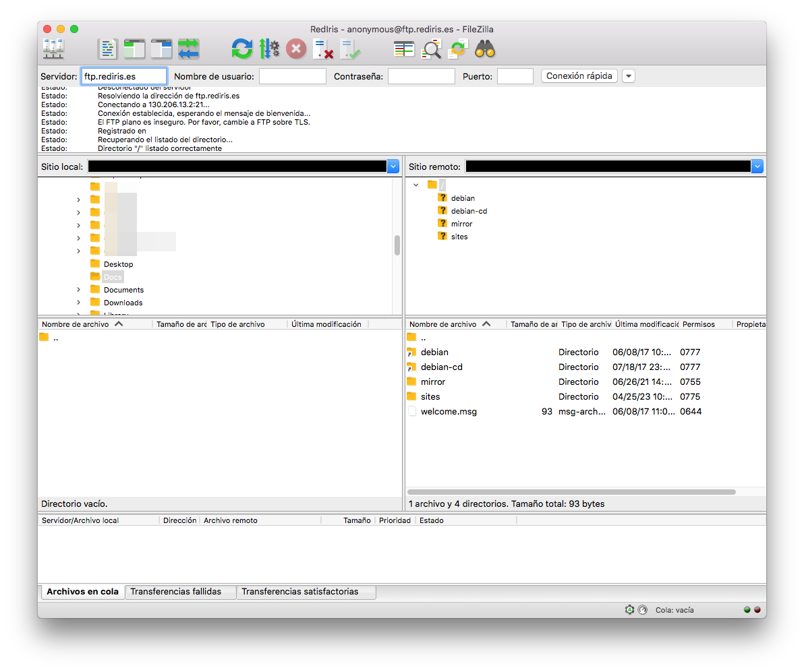Switch to Transferencias satisfactorias tab
This screenshot has width=804, height=672.
300,592
